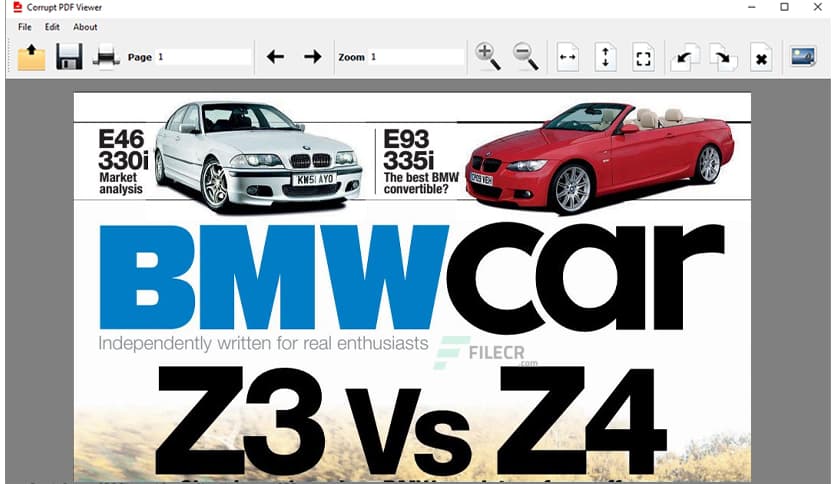
Task: Minimize the Corrupt PDF Viewer window
Action: pyautogui.click(x=752, y=7)
